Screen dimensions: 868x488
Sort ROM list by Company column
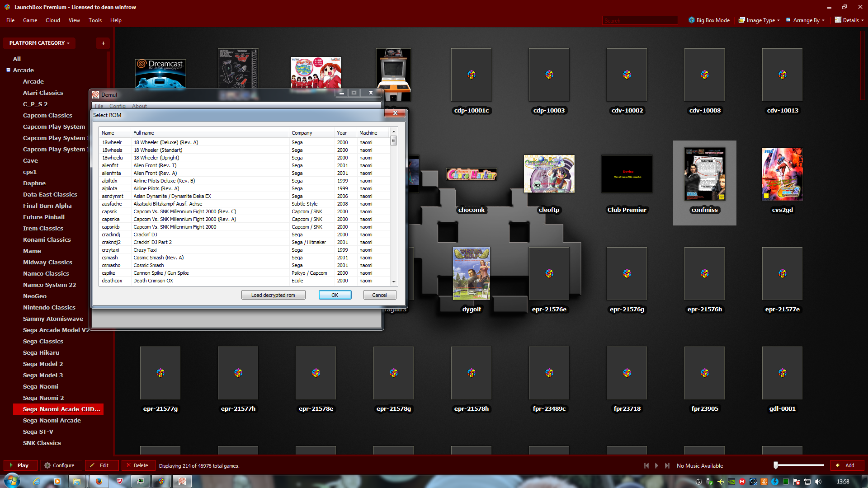(x=311, y=133)
